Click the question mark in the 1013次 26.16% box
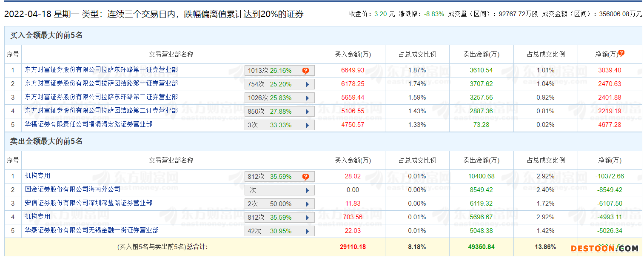Screen dimensions: 644x258 point(305,71)
